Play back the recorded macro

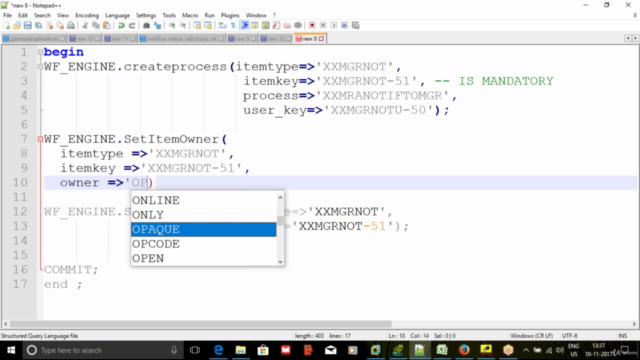pyautogui.click(x=334, y=25)
